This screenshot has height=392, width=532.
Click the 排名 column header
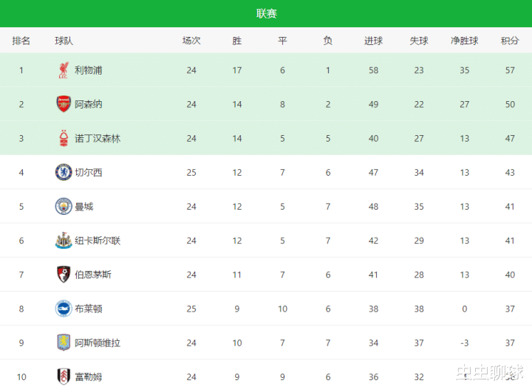click(x=21, y=41)
